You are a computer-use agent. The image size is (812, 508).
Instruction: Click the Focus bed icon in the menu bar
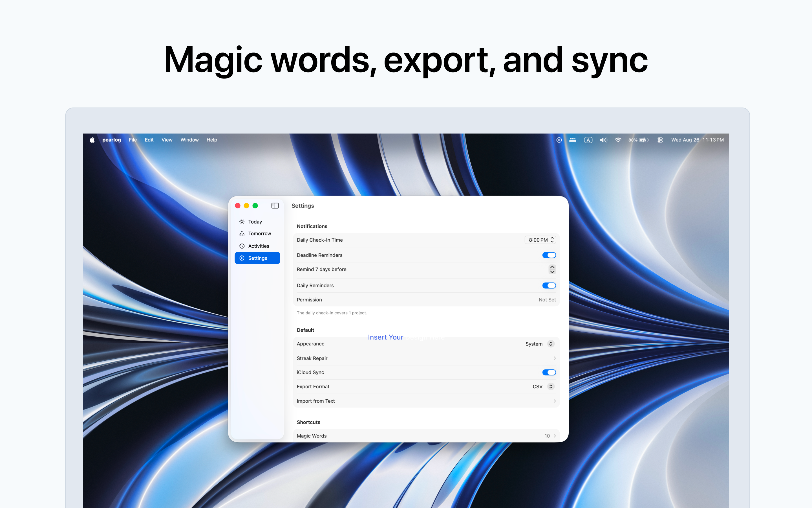click(x=573, y=140)
